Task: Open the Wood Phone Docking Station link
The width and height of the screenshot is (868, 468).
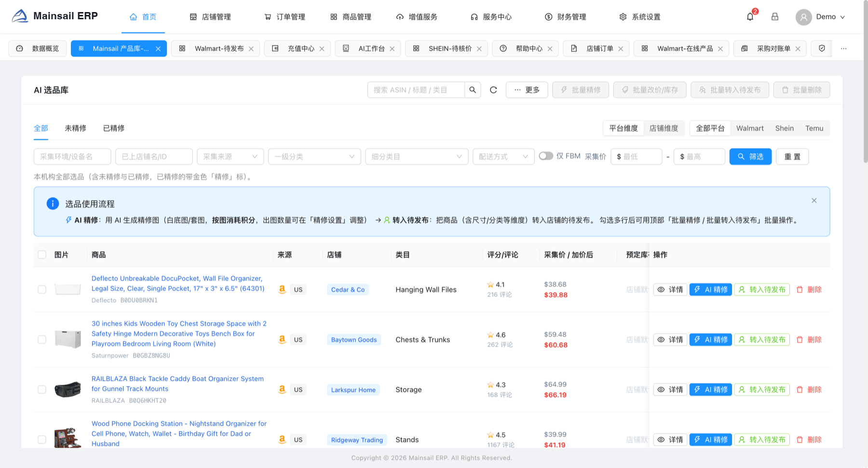Action: (179, 434)
